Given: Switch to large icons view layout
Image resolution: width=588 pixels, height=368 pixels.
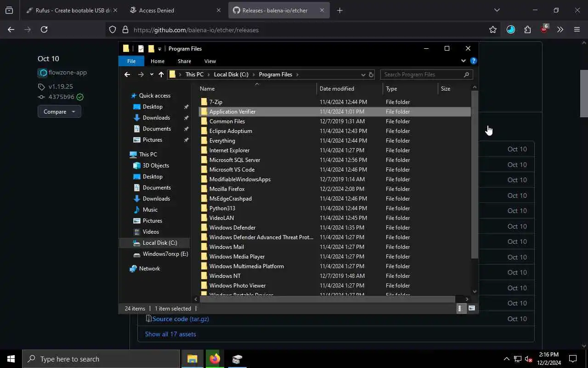Looking at the screenshot, I should (471, 309).
